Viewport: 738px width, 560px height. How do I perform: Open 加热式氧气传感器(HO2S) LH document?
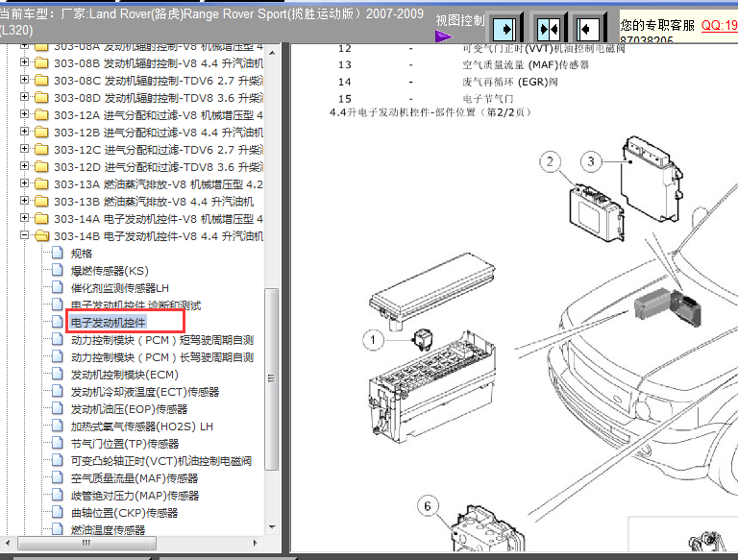(x=141, y=426)
